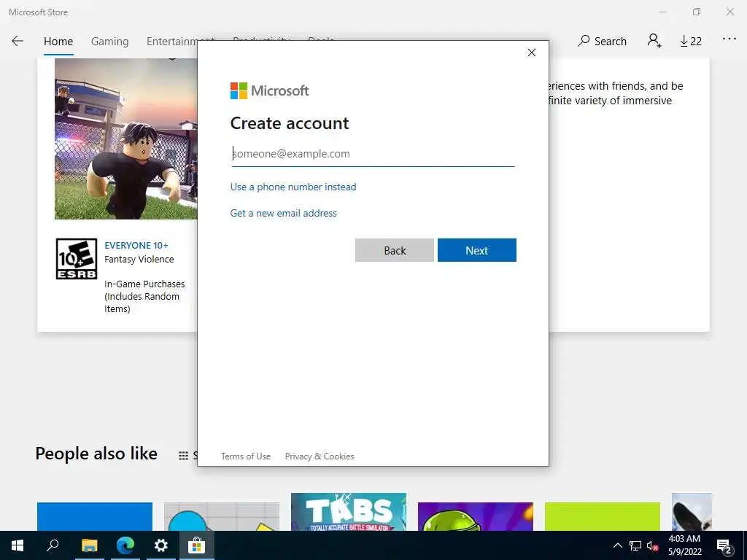Select the muted volume tray icon
The image size is (747, 560).
click(652, 546)
